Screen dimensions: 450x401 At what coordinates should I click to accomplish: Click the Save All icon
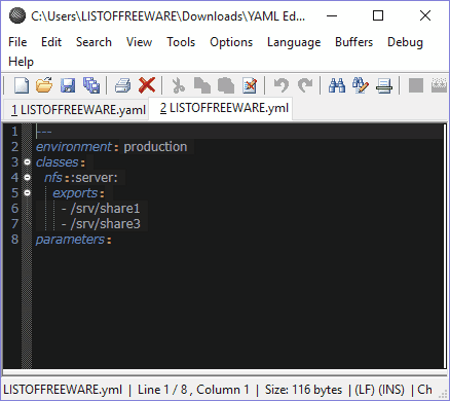point(91,85)
